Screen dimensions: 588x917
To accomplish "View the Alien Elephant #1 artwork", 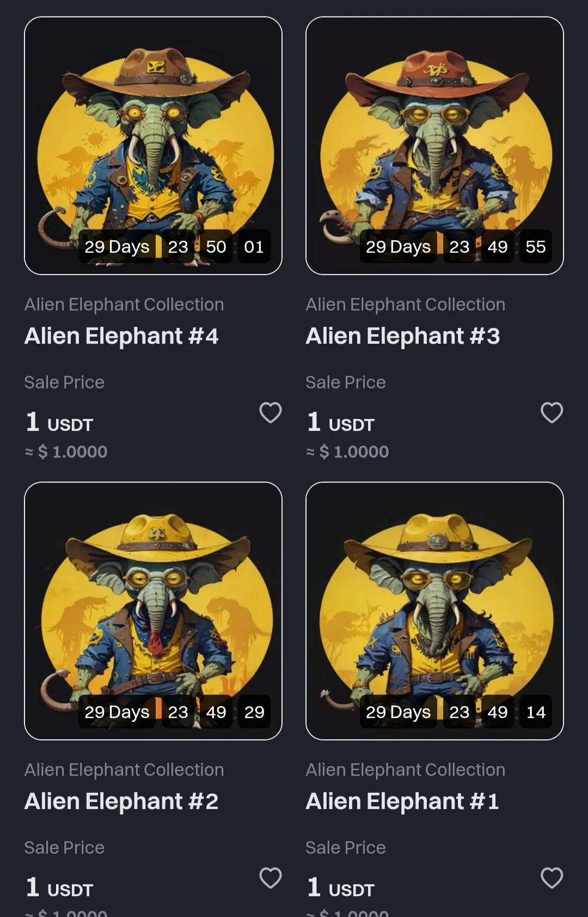I will coord(434,611).
